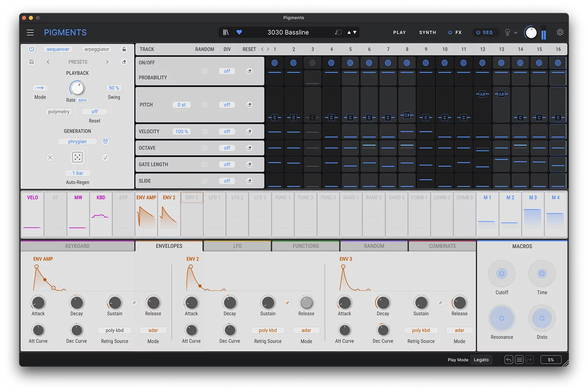Click the up arrow next to 3030 Bassline

[x=348, y=32]
